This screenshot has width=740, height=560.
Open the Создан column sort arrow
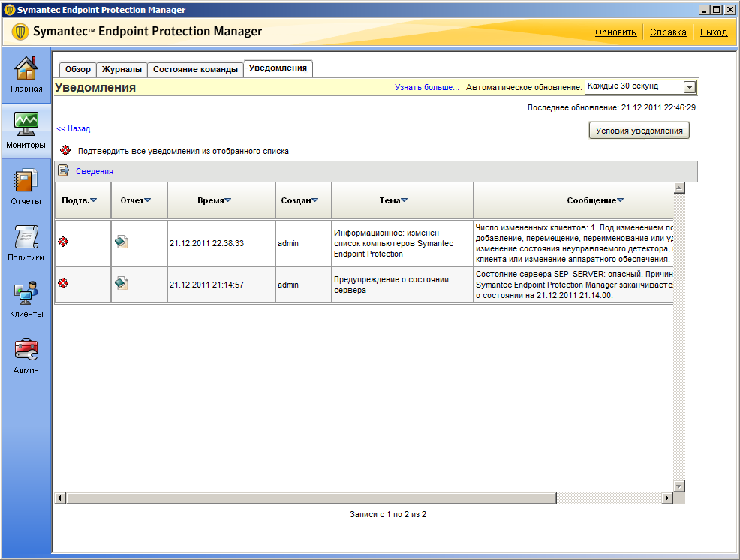(315, 200)
